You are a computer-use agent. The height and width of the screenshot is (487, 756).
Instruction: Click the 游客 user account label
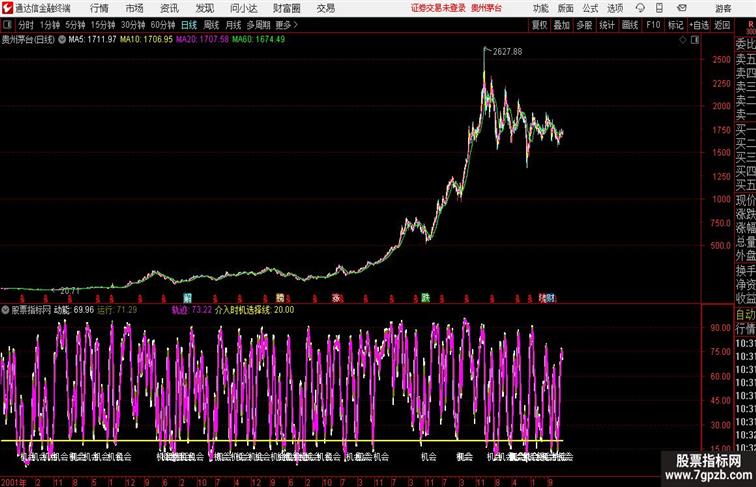(723, 8)
